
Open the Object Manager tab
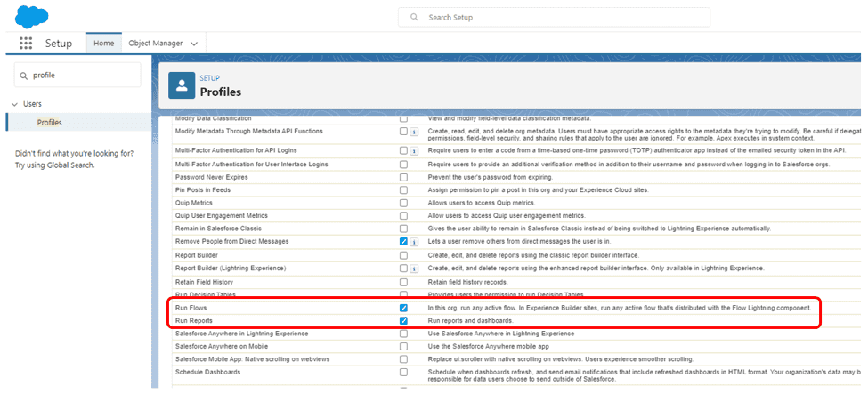pyautogui.click(x=156, y=44)
